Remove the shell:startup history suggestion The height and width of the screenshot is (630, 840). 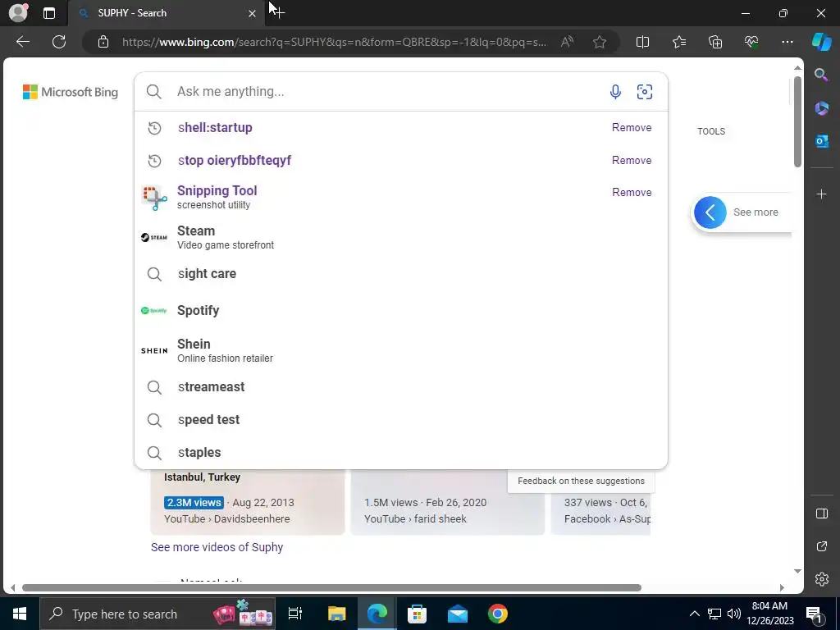632,127
